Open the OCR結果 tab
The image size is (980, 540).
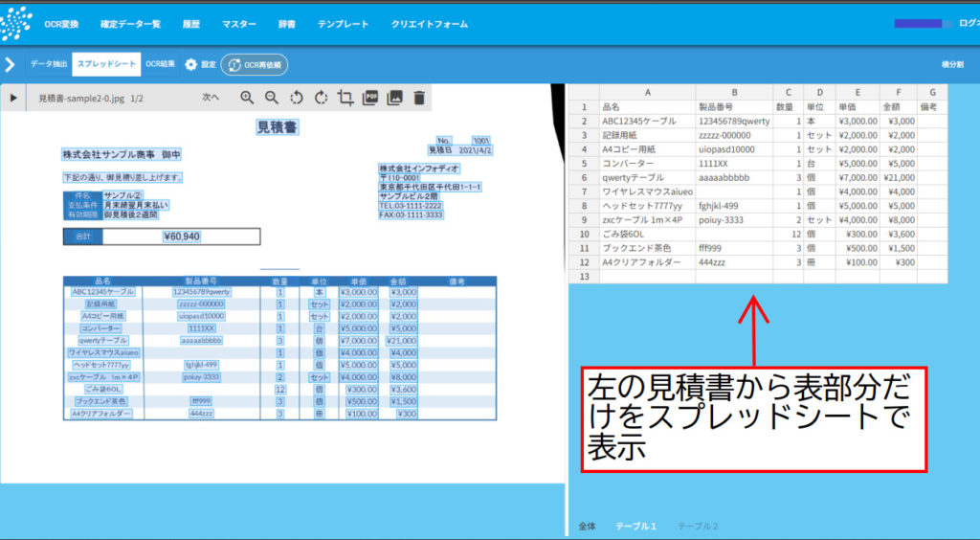click(161, 64)
